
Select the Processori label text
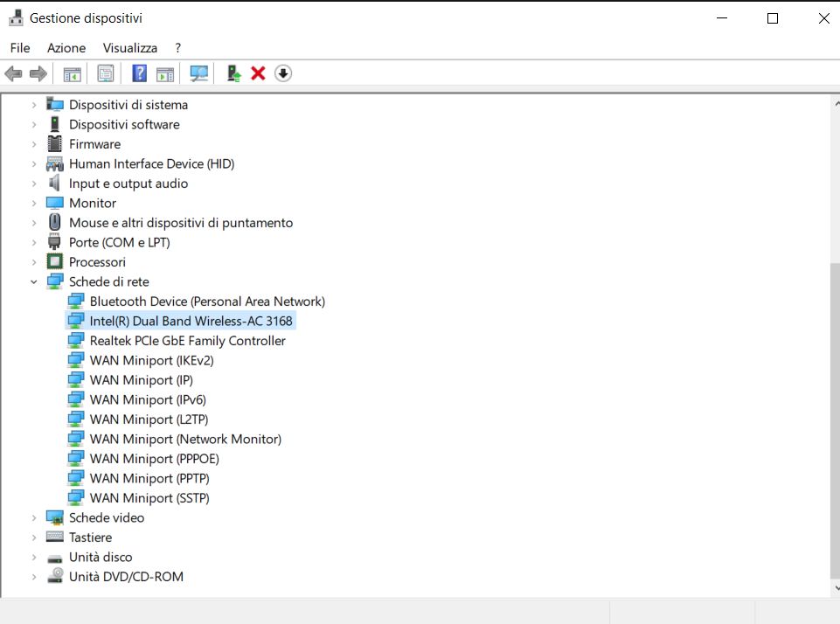tap(98, 262)
